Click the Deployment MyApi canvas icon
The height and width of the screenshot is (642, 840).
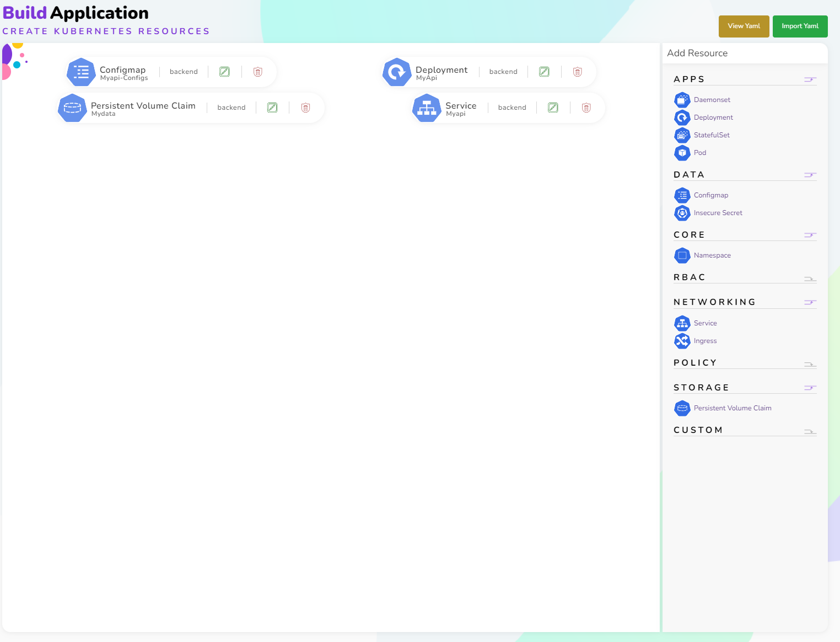[x=397, y=72]
